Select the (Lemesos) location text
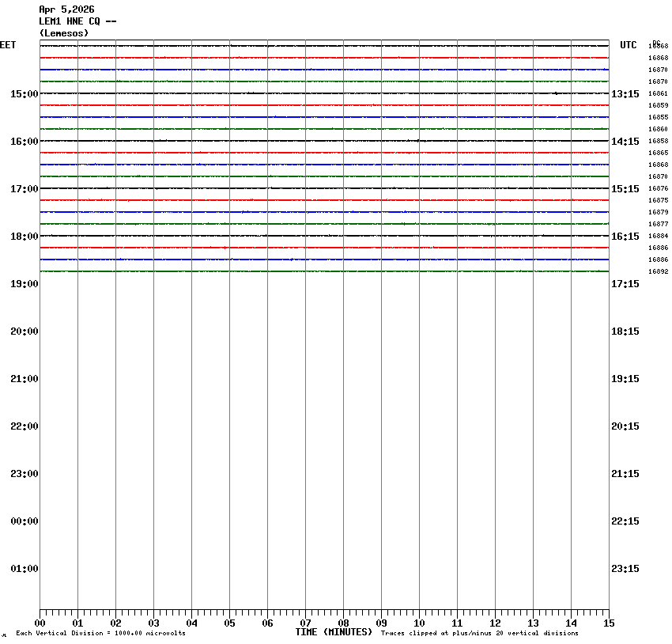672x644 pixels. point(64,33)
